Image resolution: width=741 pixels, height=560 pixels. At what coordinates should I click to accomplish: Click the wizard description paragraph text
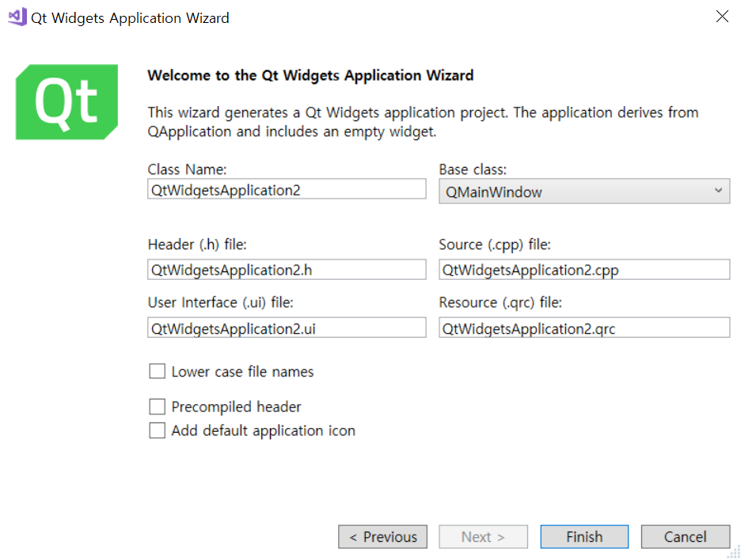(x=423, y=122)
